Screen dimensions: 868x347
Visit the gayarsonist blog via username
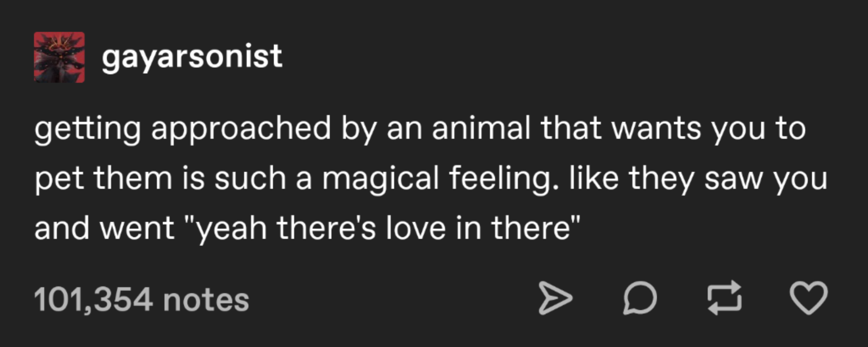click(x=192, y=57)
